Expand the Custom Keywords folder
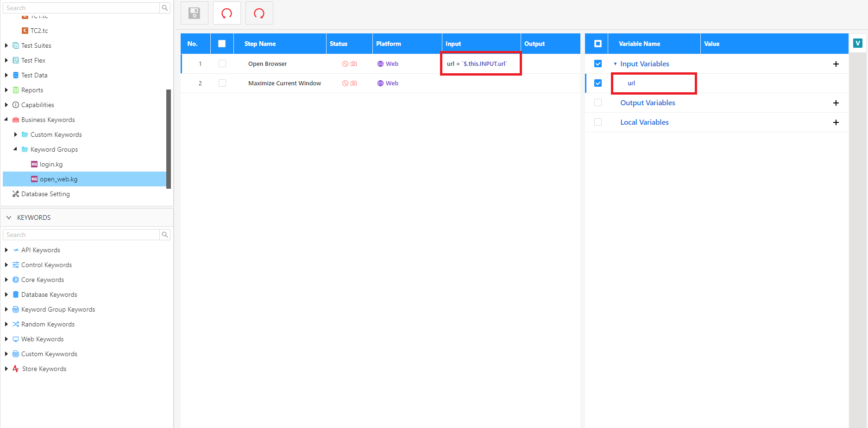This screenshot has height=428, width=868. coord(16,134)
